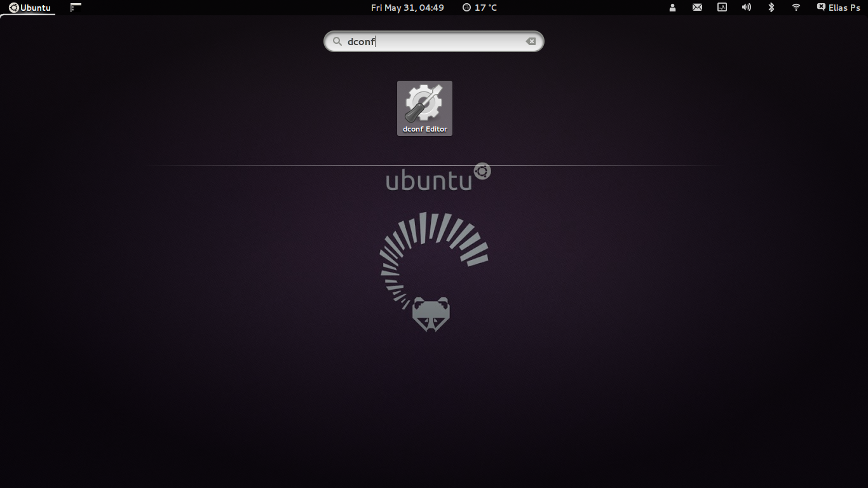Click the magnifier icon in the search box

click(337, 42)
